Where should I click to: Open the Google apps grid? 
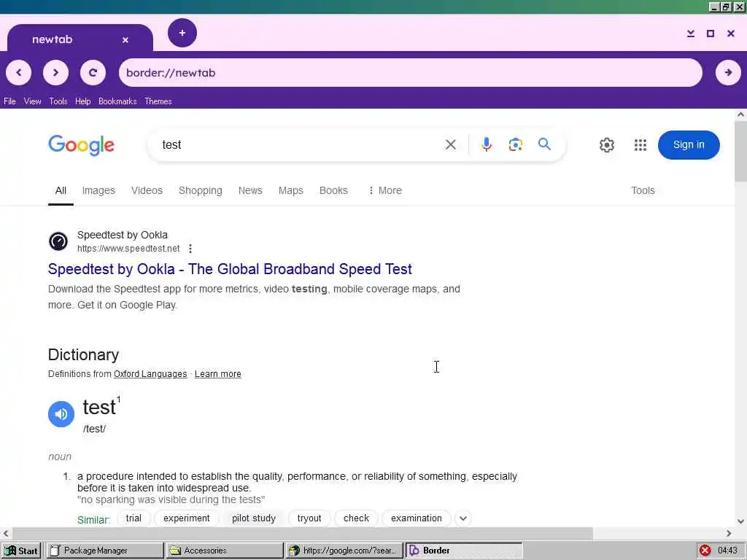point(640,145)
